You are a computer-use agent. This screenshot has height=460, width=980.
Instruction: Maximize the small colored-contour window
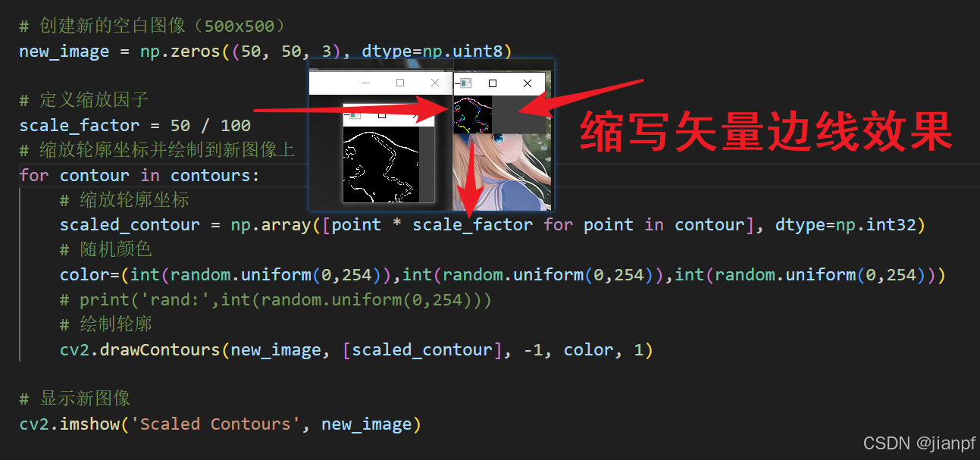pos(493,83)
